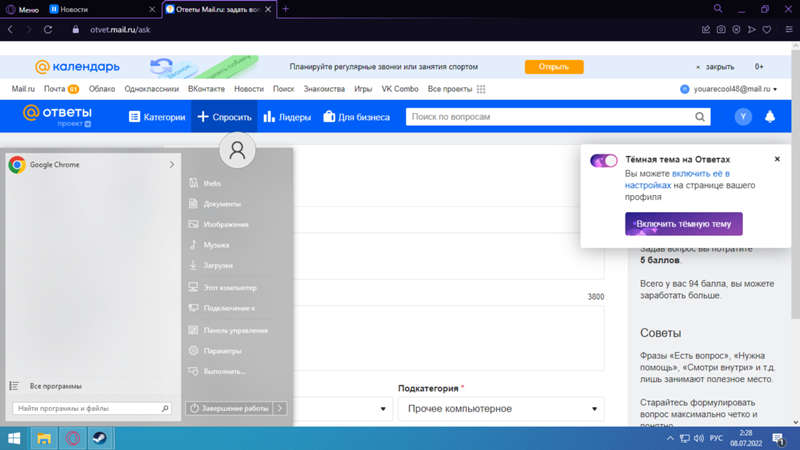
Task: Open Панель управления from Start menu
Action: pos(237,330)
